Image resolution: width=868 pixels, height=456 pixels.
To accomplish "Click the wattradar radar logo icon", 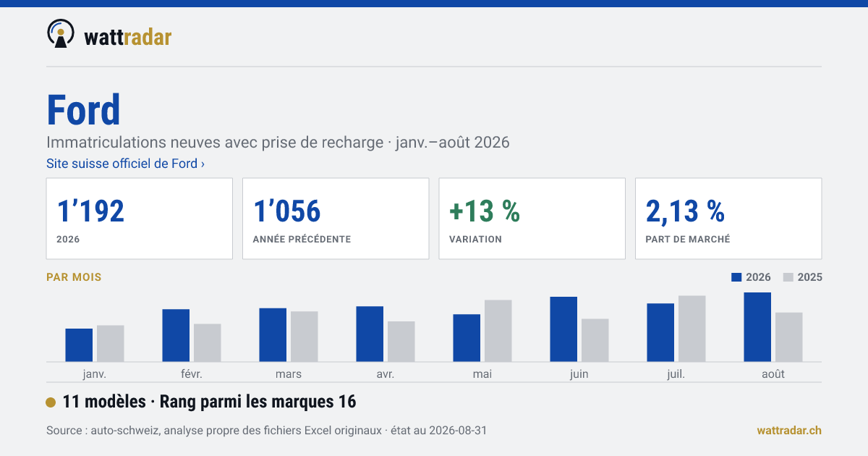I will tap(61, 34).
